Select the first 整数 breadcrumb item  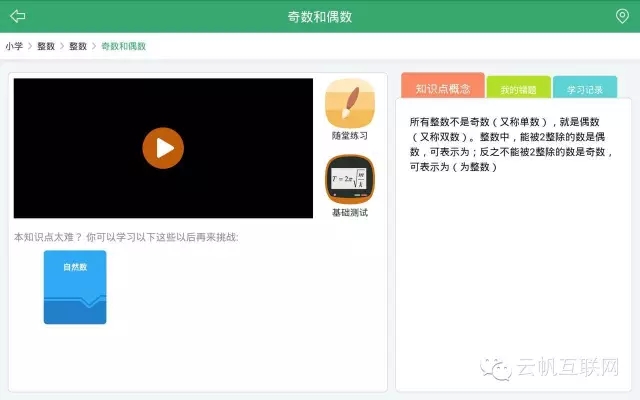[46, 46]
